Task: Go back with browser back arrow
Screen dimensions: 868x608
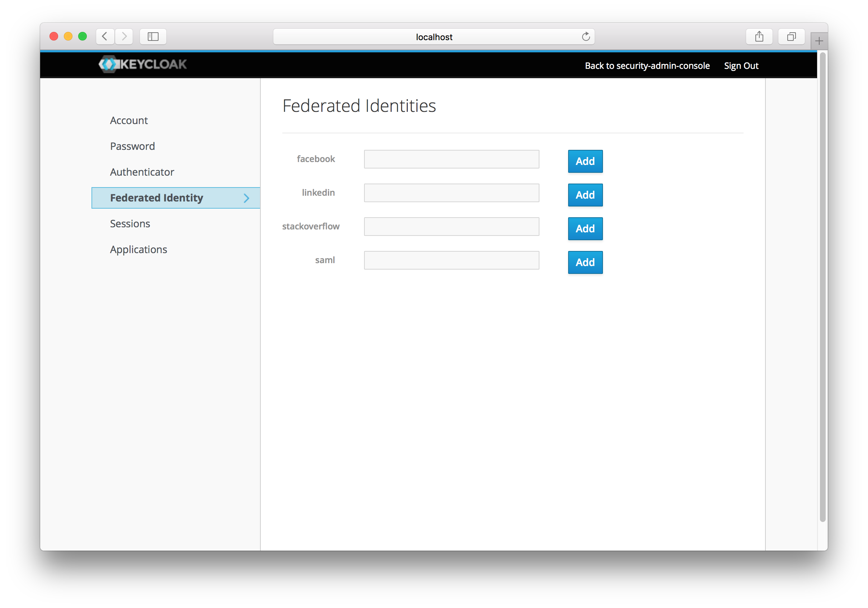Action: pos(105,37)
